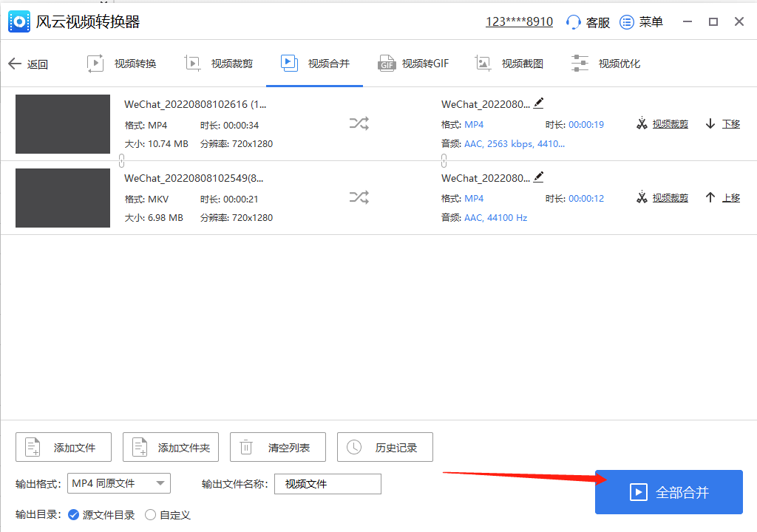Edit output name pencil for first video
Screen dimensions: 757x532
pos(539,103)
